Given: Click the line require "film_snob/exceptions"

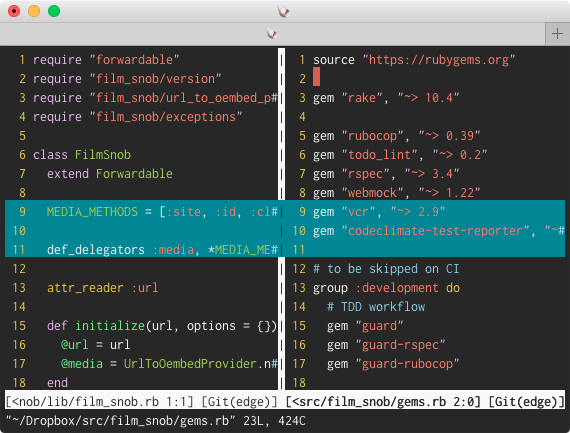Looking at the screenshot, I should (x=137, y=117).
